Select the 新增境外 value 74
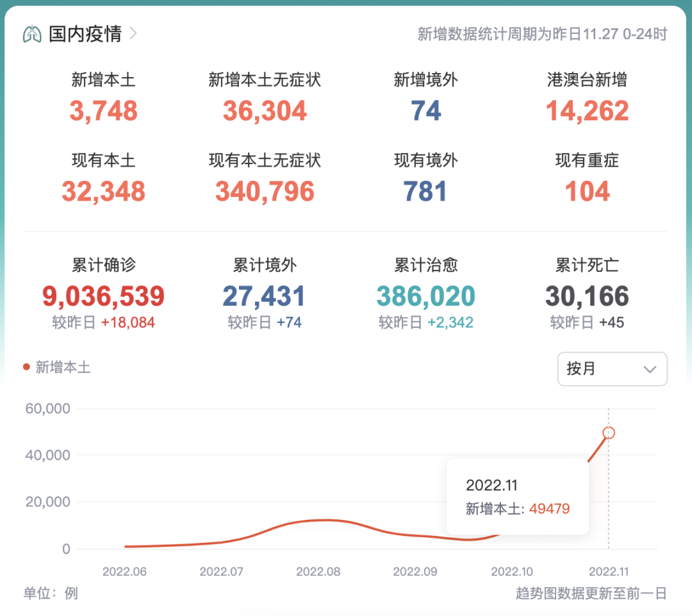Viewport: 692px width, 616px height. (425, 111)
